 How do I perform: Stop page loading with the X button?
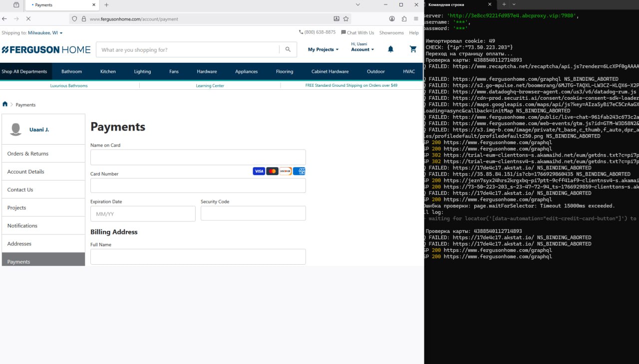pyautogui.click(x=28, y=19)
